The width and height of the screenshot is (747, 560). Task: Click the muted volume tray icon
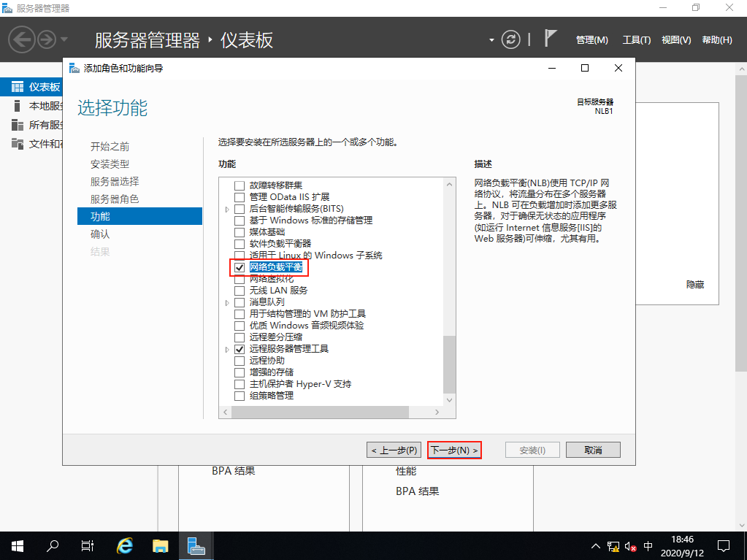click(631, 547)
